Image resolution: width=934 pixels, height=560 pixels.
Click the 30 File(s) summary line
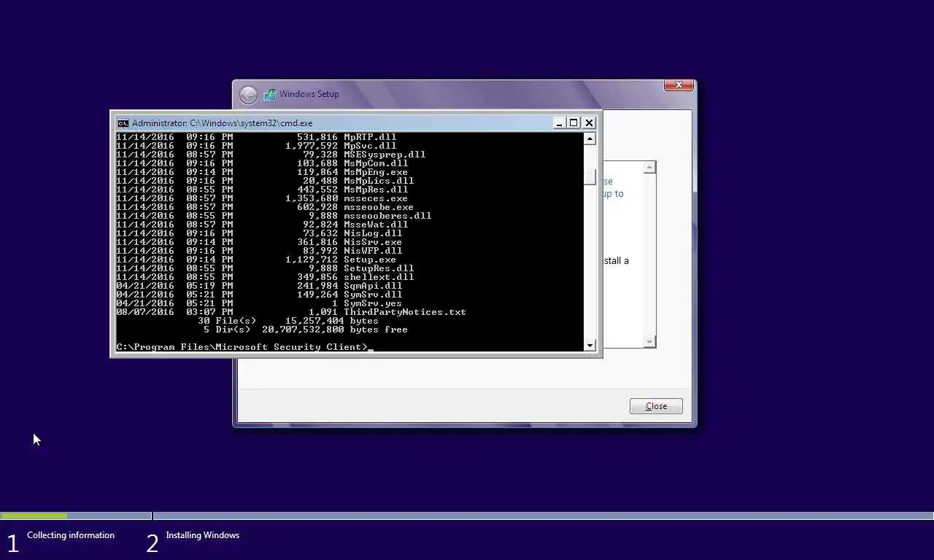click(288, 321)
